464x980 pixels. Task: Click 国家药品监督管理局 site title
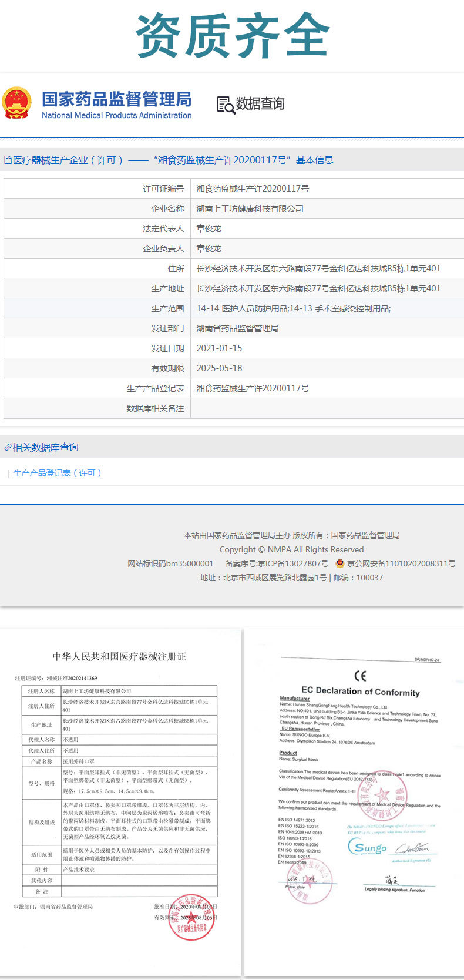116,99
